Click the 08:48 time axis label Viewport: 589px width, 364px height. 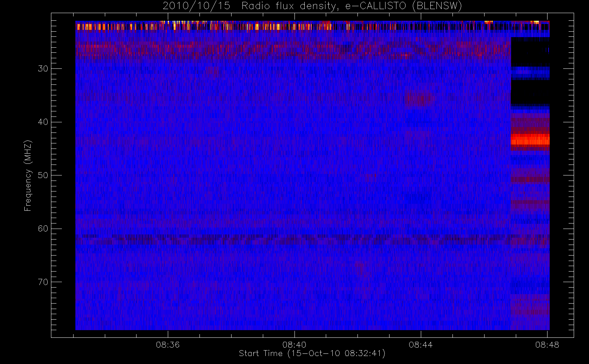pos(547,345)
